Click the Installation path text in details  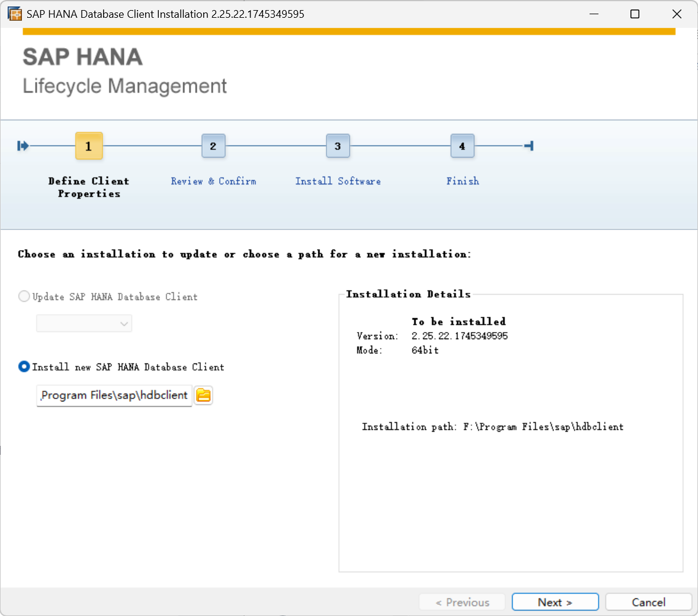coord(493,427)
